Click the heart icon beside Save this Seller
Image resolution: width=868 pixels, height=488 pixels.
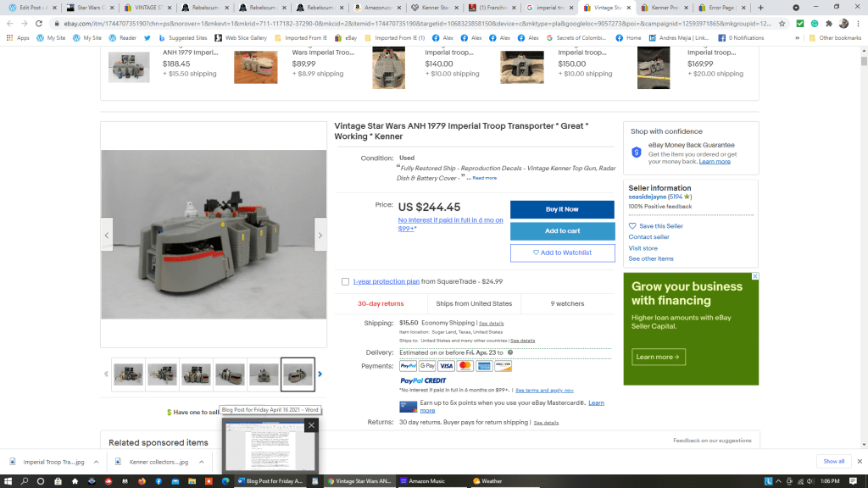pyautogui.click(x=632, y=226)
